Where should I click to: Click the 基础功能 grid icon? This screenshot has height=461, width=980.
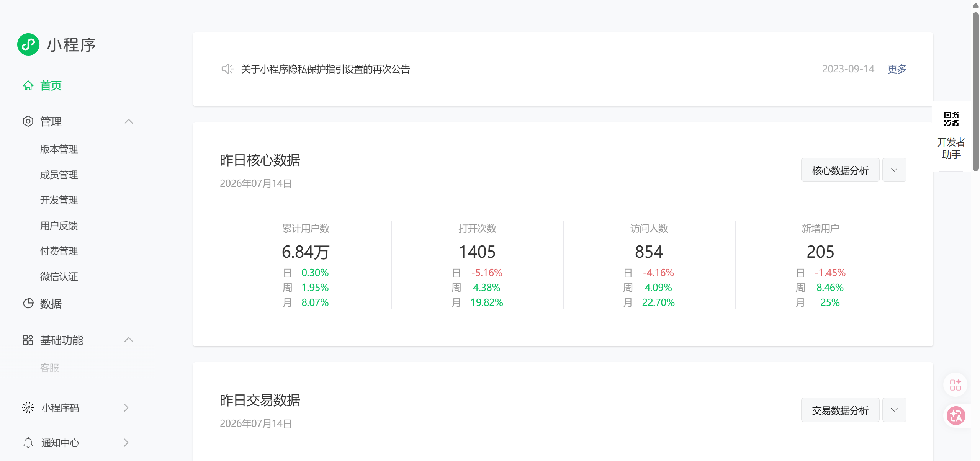click(x=28, y=340)
